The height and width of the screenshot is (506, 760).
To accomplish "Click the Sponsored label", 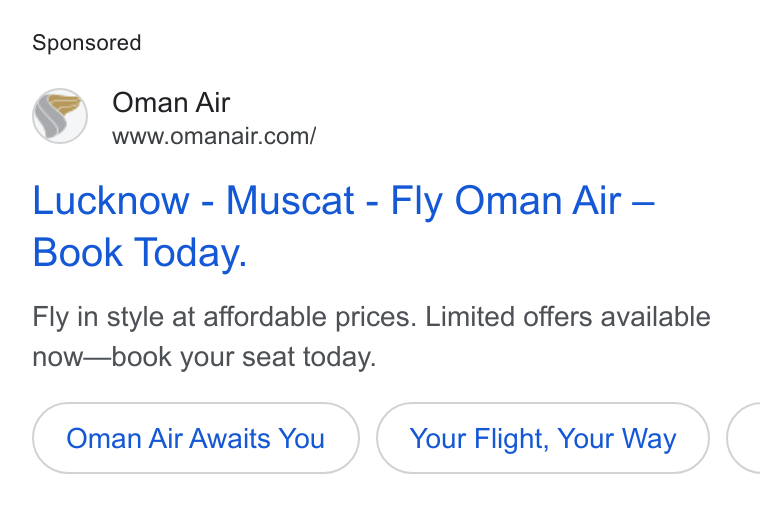I will tap(87, 43).
